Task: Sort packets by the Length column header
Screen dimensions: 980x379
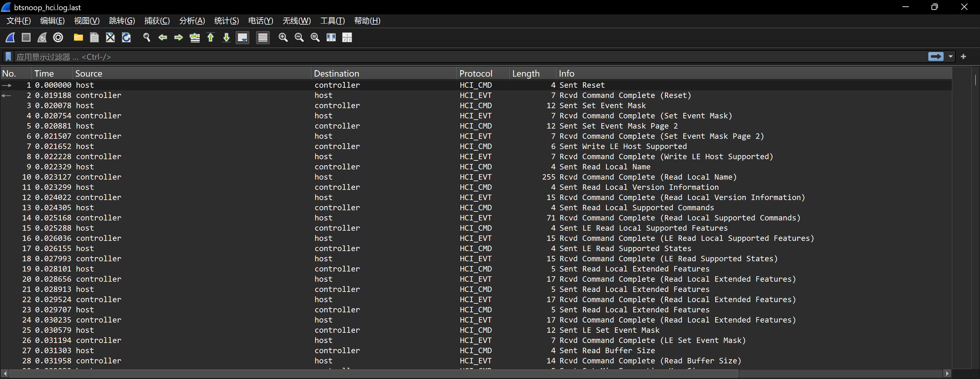Action: (x=525, y=73)
